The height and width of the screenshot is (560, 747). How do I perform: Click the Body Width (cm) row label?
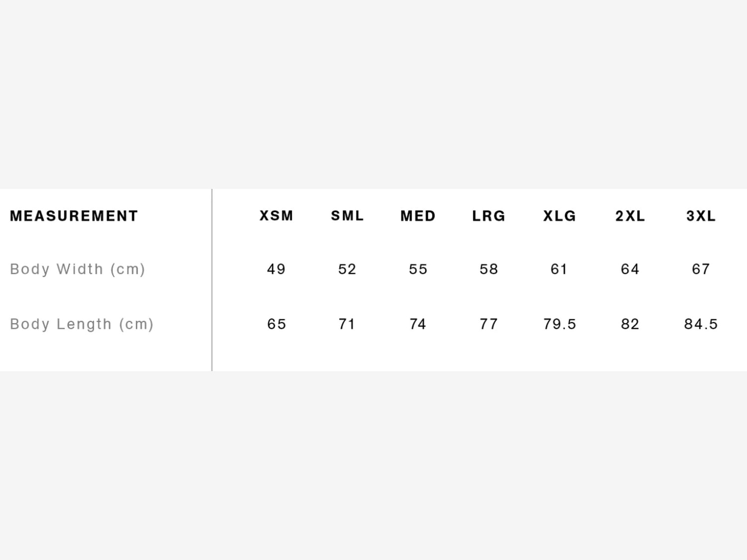[x=78, y=269]
